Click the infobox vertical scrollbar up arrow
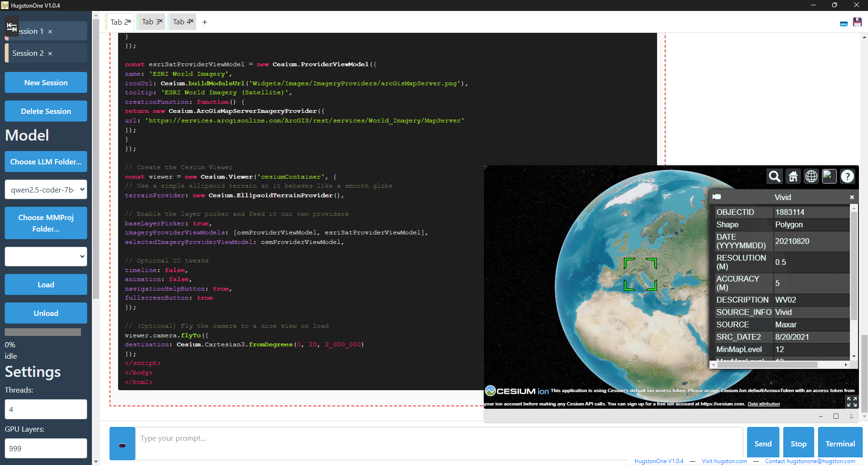868x465 pixels. click(x=854, y=208)
